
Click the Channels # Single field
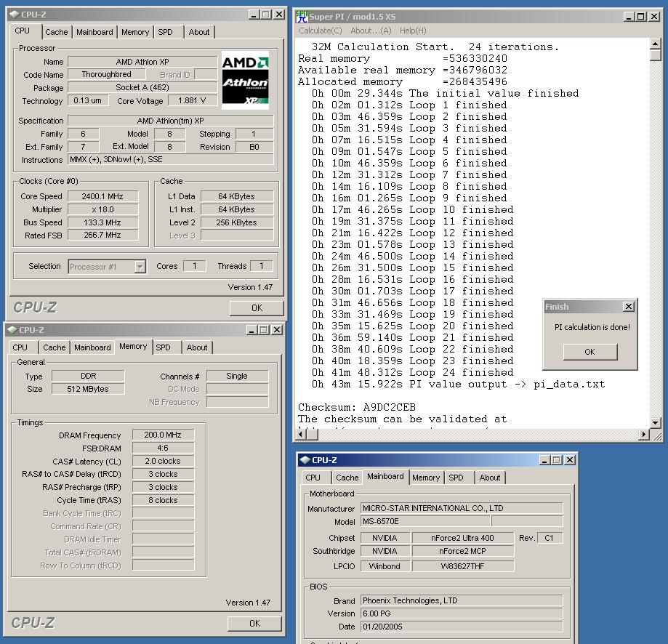point(237,376)
